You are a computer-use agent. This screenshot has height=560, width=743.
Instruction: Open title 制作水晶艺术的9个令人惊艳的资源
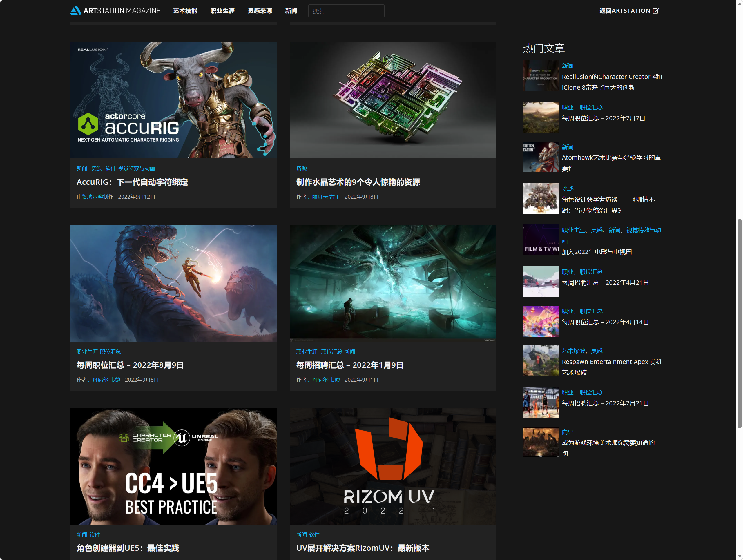point(358,182)
